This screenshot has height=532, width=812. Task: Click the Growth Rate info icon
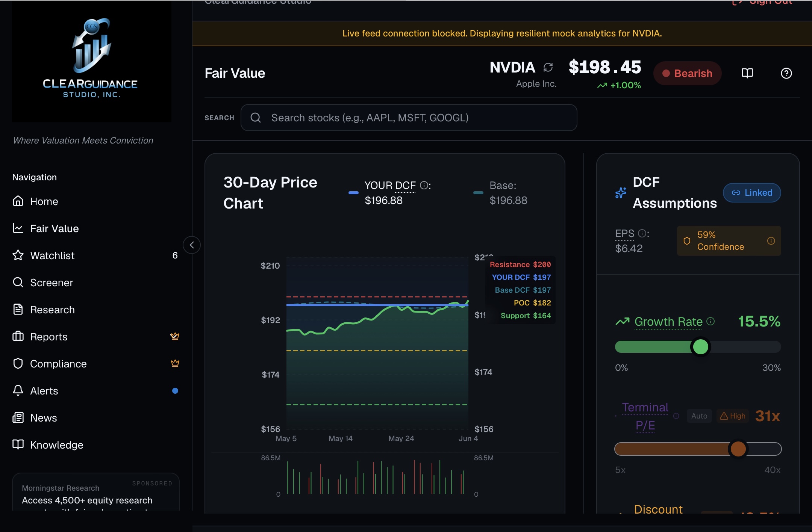(710, 321)
